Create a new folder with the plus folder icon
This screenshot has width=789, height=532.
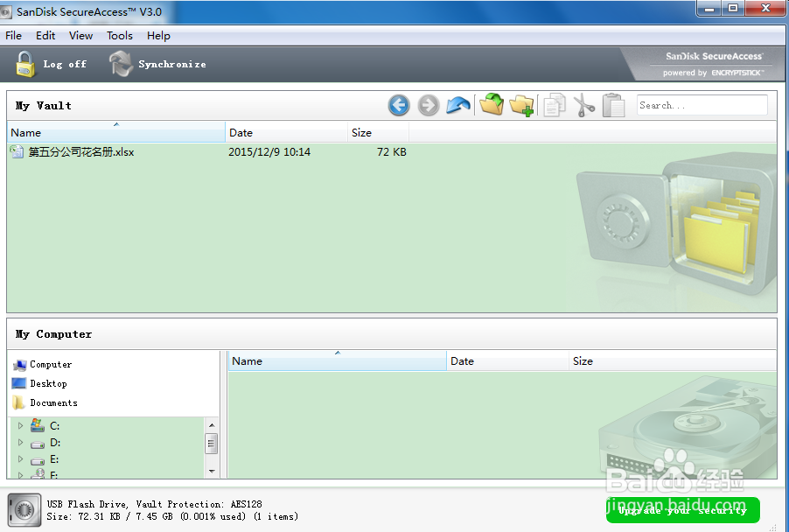(x=521, y=105)
